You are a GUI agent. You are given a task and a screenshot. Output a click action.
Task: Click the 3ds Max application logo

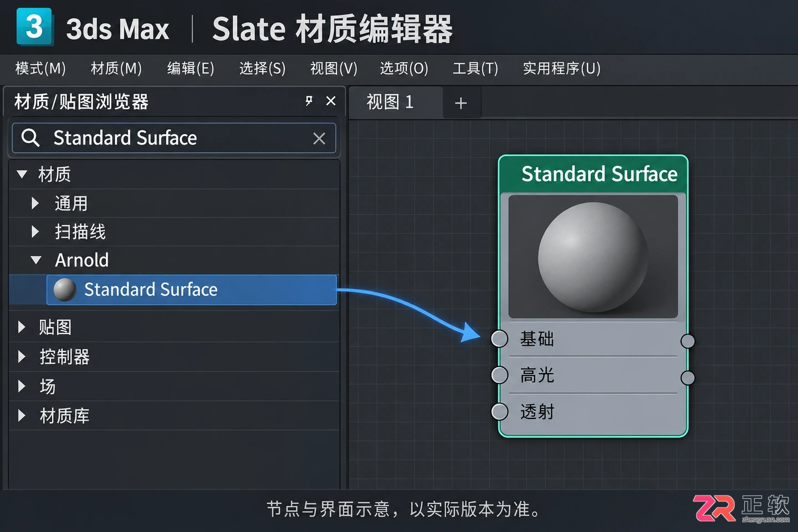(x=34, y=27)
